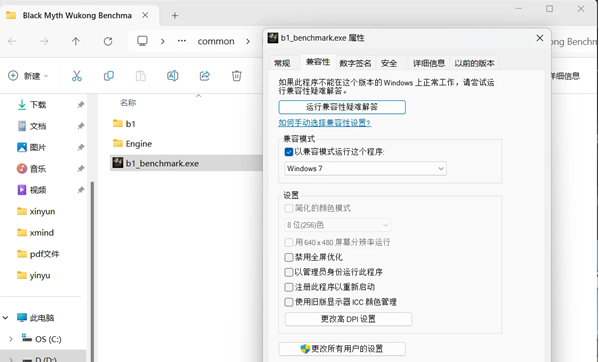Image resolution: width=599 pixels, height=362 pixels.
Task: Click the This PC monitor icon in the address bar
Action: pyautogui.click(x=142, y=41)
